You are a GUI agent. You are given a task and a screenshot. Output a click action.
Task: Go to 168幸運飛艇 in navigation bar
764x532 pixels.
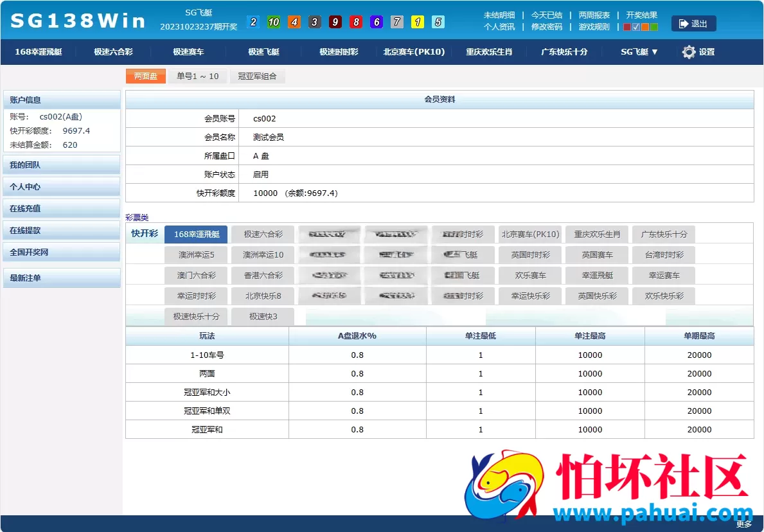click(x=38, y=51)
